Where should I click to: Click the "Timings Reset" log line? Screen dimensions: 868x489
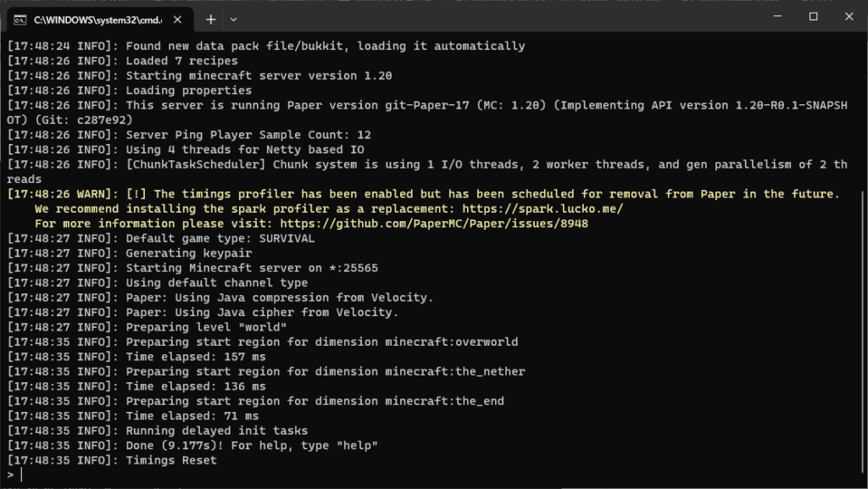pos(112,460)
